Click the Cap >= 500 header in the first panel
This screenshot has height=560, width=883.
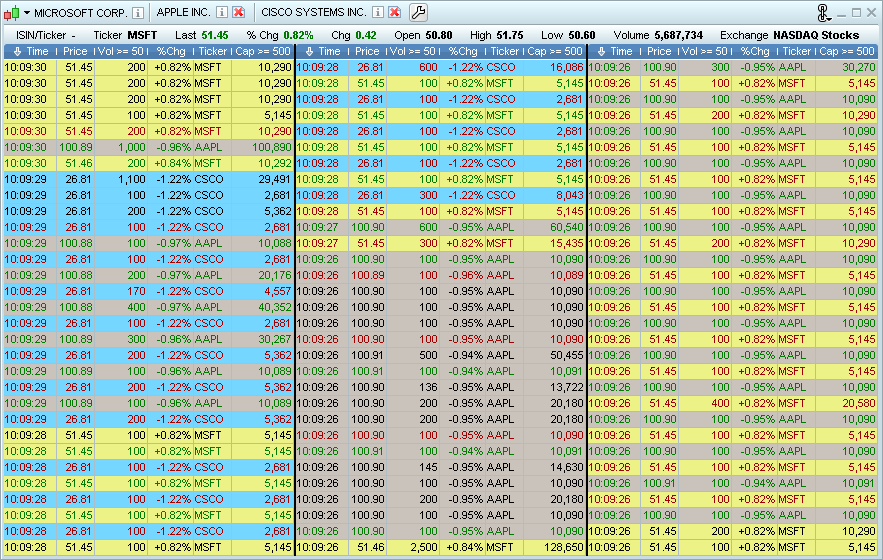coord(262,51)
